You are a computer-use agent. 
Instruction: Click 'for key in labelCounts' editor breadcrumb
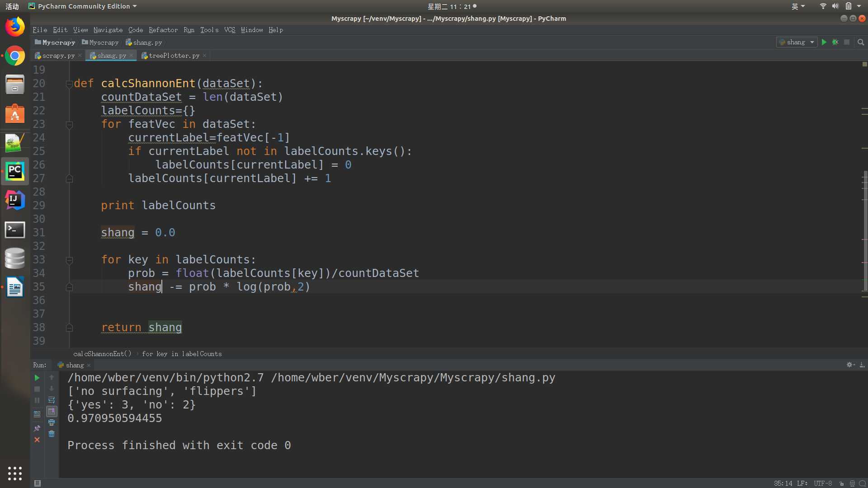[182, 354]
